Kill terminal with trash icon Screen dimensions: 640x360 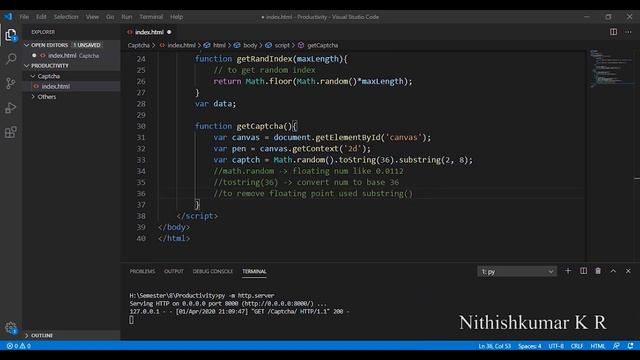pos(598,271)
